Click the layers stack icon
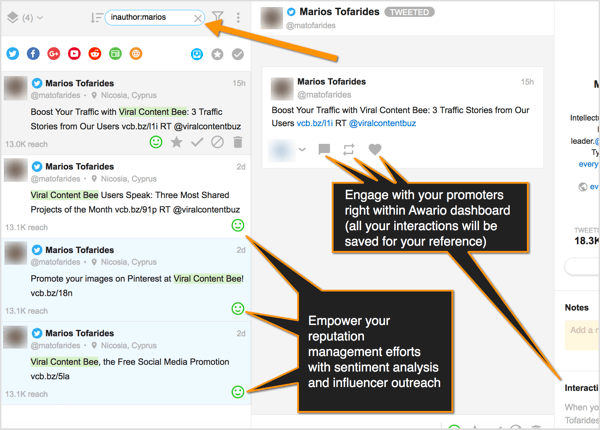Image resolution: width=600 pixels, height=430 pixels. [x=13, y=17]
